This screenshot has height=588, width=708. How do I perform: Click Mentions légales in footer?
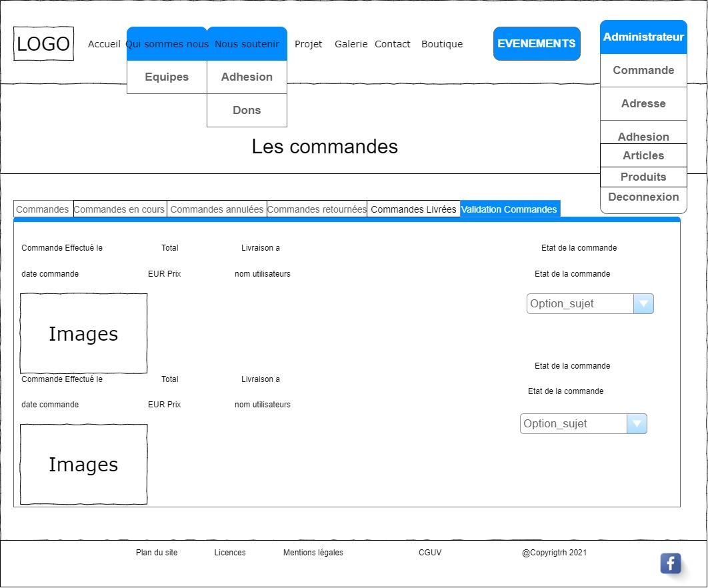click(313, 553)
